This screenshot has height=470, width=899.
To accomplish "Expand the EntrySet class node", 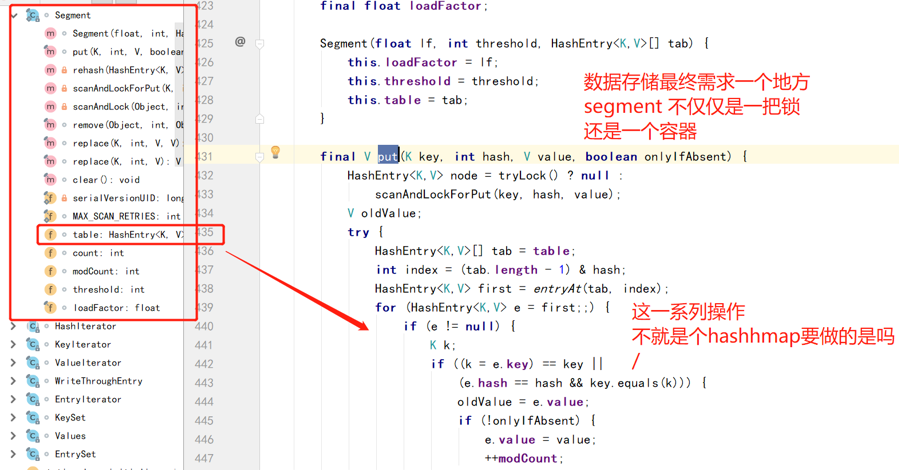I will (x=13, y=454).
